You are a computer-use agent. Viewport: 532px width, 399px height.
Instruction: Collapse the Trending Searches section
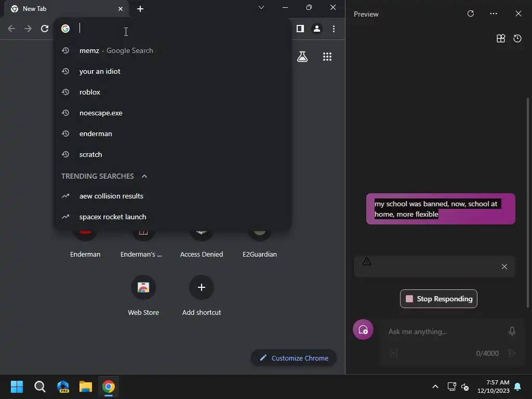(x=144, y=176)
